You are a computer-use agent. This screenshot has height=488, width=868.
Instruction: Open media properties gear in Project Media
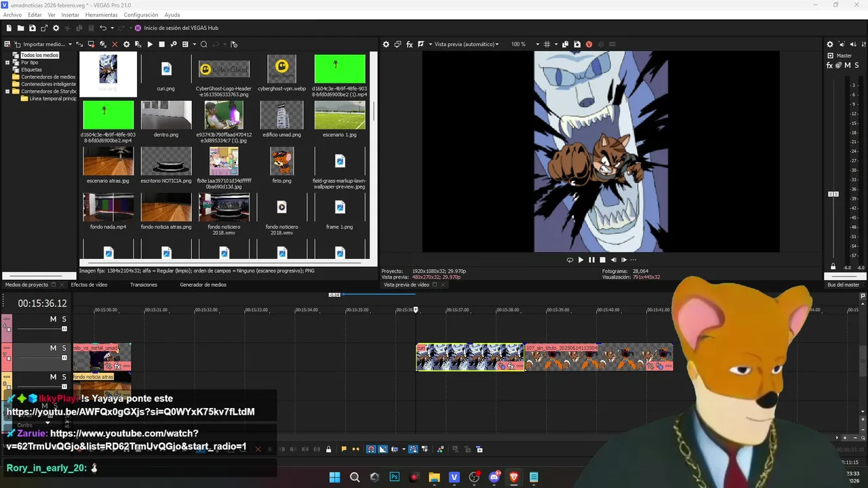pos(126,44)
